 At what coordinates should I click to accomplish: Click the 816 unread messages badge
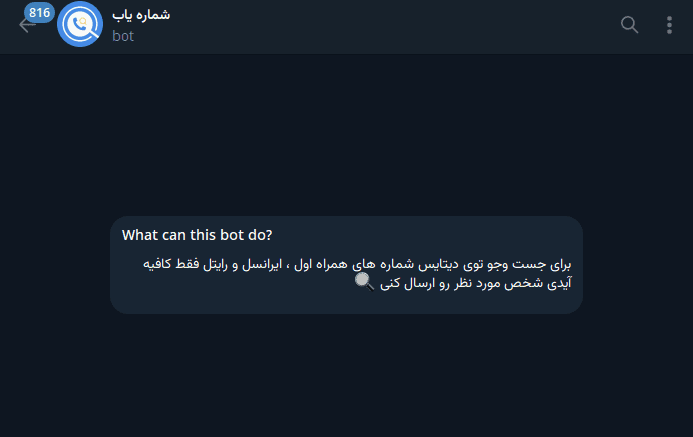coord(40,13)
